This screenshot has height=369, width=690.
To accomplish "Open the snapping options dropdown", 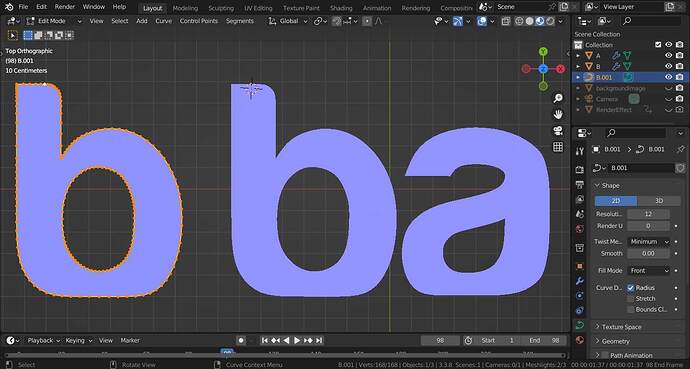I will 350,21.
